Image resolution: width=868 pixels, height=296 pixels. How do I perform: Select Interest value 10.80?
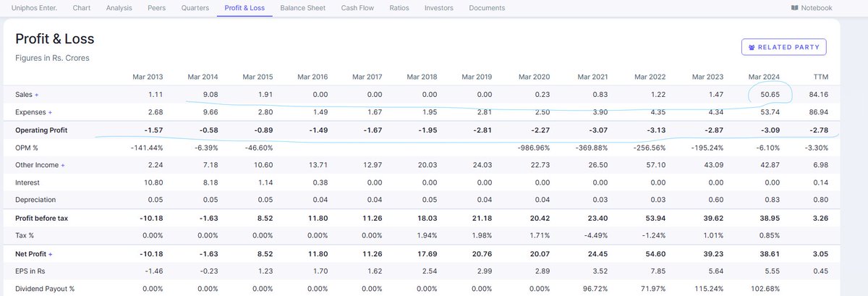click(x=153, y=182)
